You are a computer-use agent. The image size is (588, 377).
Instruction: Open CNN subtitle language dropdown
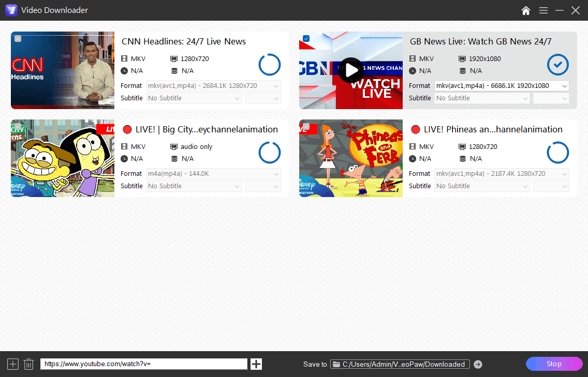coord(263,98)
